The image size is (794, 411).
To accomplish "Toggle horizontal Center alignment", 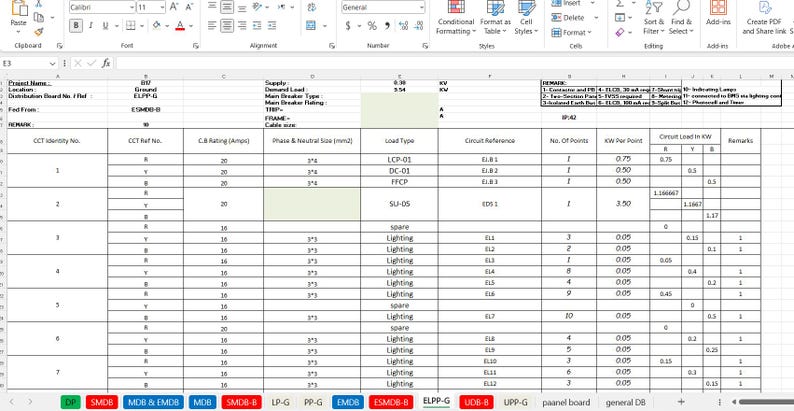I will (227, 25).
